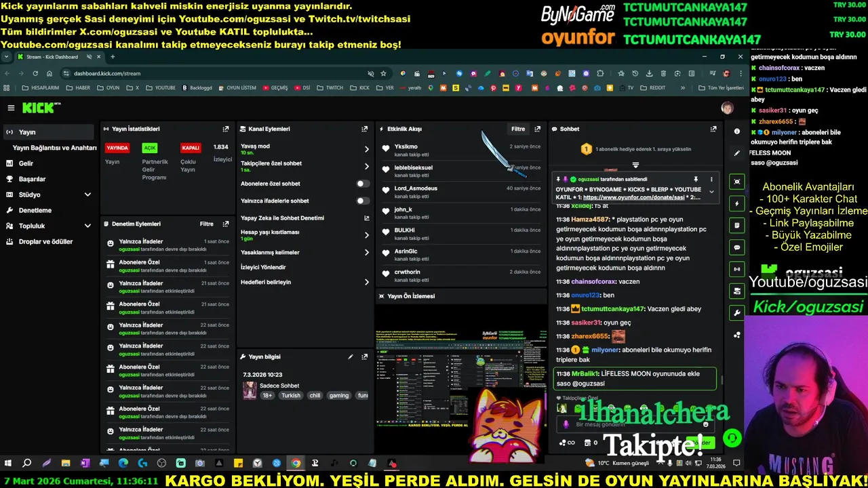Click Filtre in the Denetim Eylemleri panel

point(207,224)
